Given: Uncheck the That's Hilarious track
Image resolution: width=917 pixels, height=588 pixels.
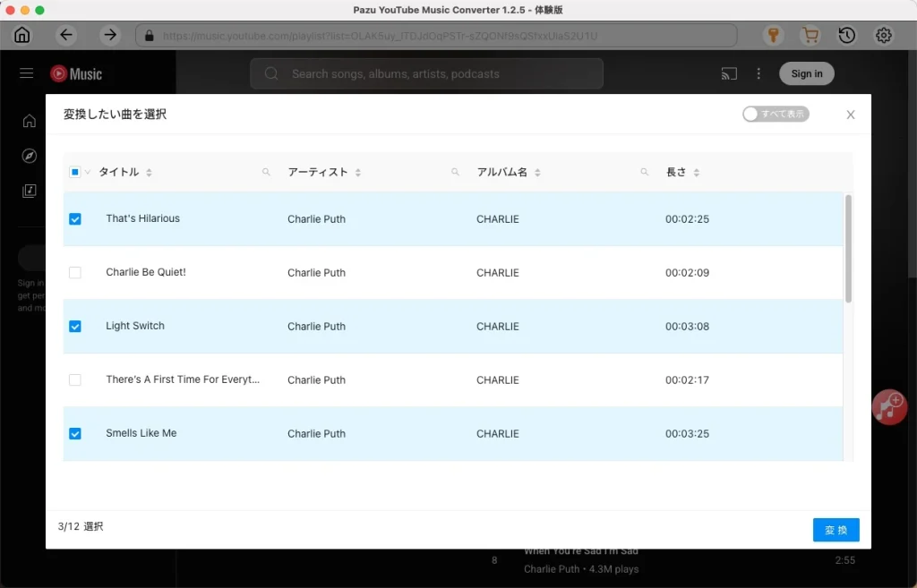Looking at the screenshot, I should click(75, 218).
